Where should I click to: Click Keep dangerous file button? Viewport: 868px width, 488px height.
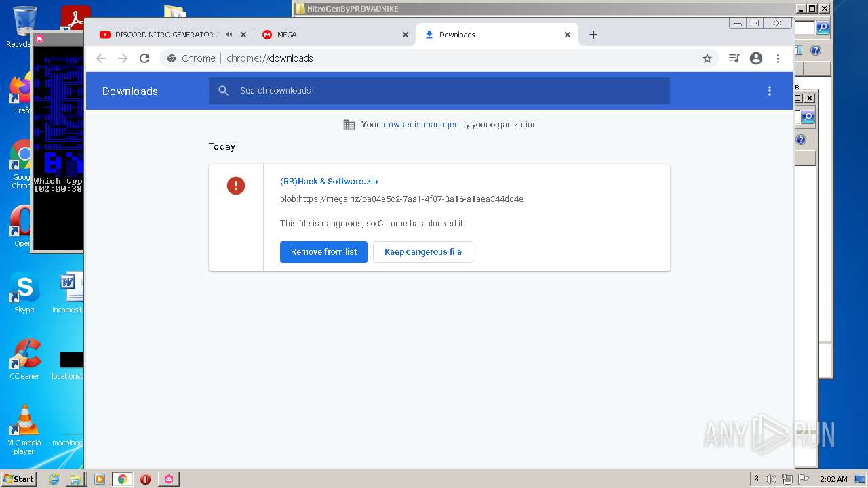pos(423,252)
